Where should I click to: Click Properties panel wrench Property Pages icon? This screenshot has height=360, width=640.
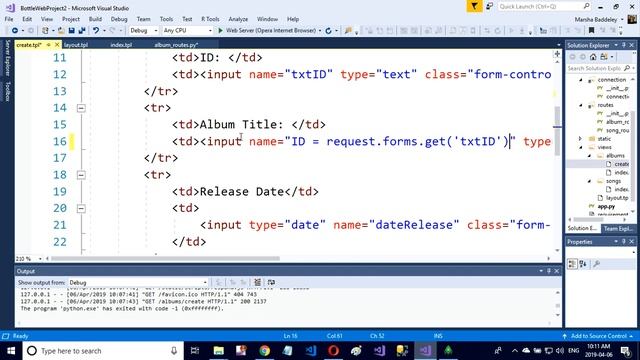[597, 264]
